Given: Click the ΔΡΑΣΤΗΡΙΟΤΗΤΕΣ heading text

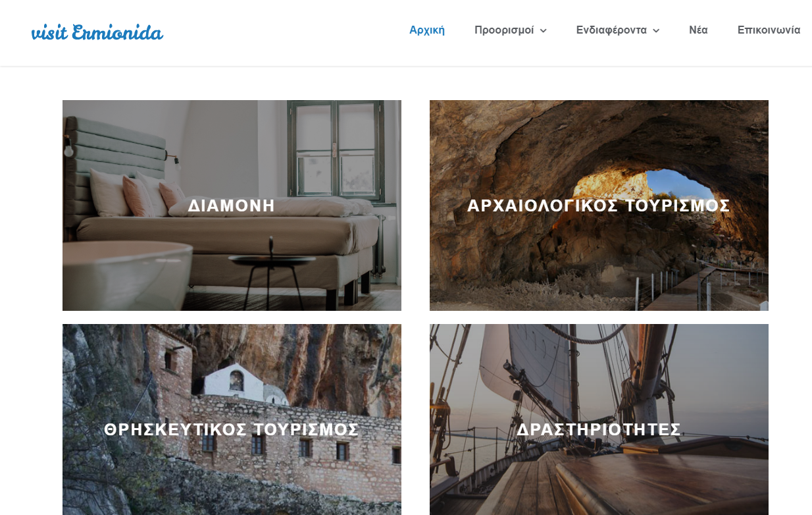Looking at the screenshot, I should pyautogui.click(x=599, y=430).
